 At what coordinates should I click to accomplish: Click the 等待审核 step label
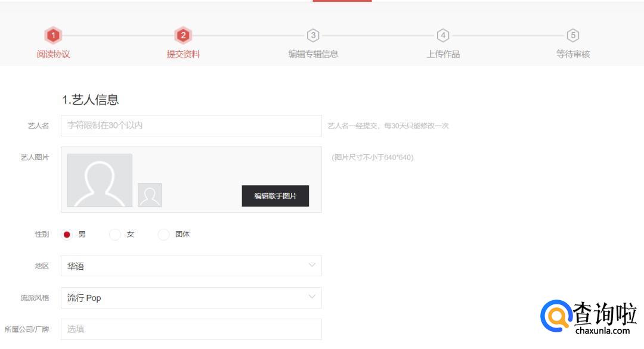coord(572,54)
